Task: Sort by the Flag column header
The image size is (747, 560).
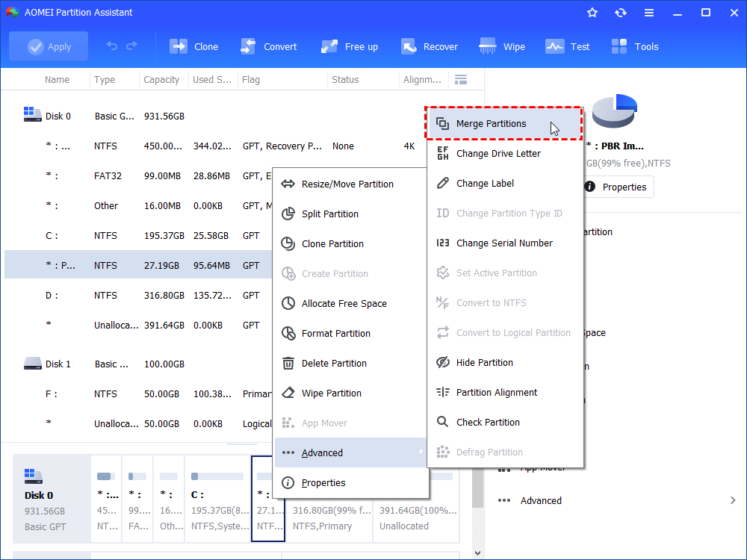Action: point(251,80)
